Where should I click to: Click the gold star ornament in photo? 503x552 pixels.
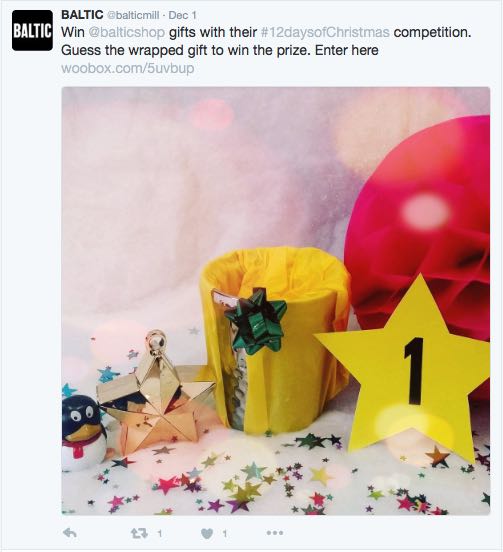157,394
